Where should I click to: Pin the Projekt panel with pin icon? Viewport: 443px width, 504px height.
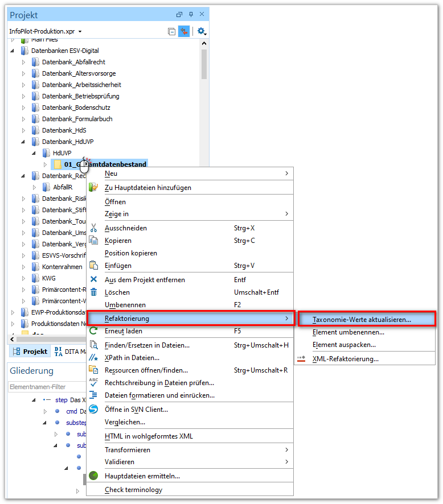(191, 15)
